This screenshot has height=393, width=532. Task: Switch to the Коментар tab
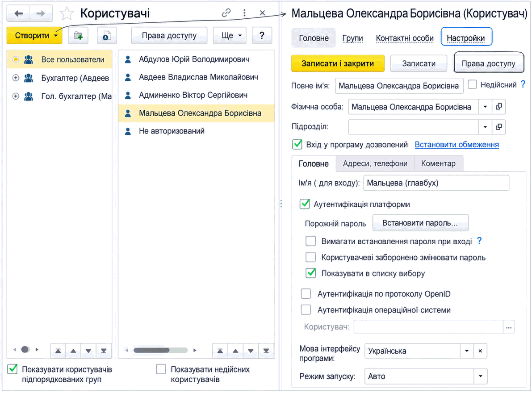coord(438,163)
